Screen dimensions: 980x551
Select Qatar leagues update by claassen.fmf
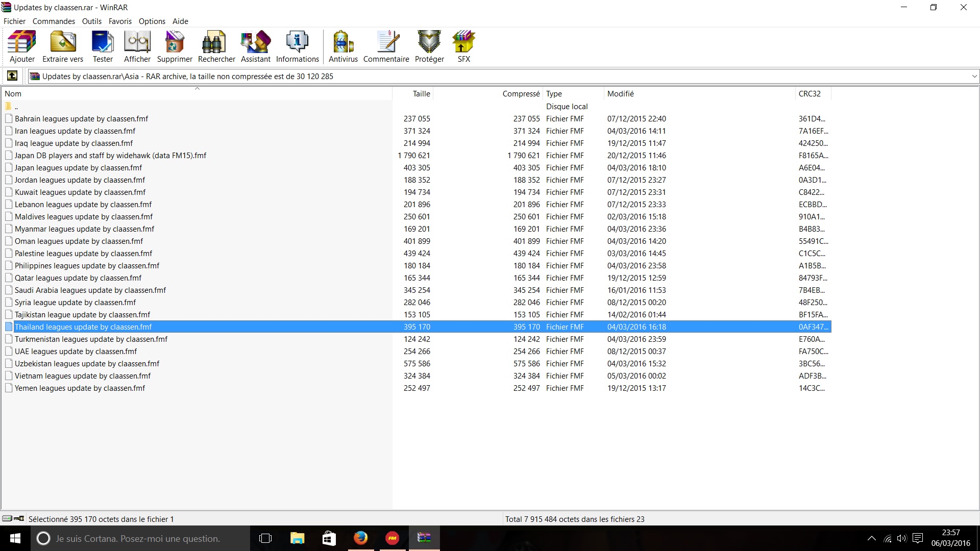tap(416, 278)
